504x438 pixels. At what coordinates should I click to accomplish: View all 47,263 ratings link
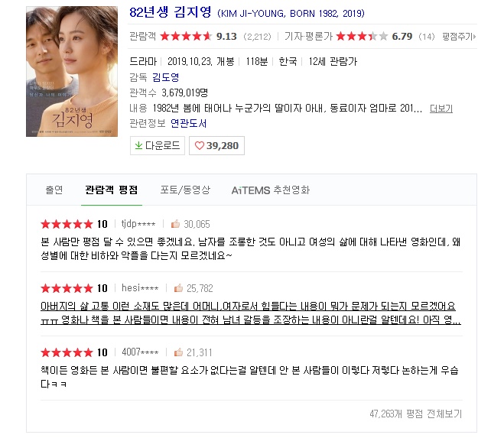pyautogui.click(x=415, y=414)
